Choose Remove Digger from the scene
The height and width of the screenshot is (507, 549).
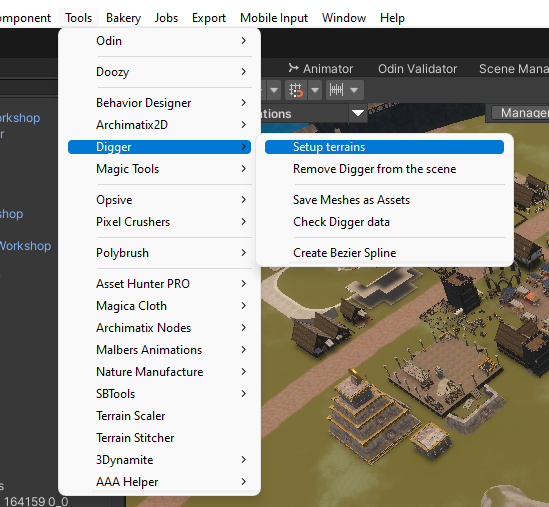384,169
